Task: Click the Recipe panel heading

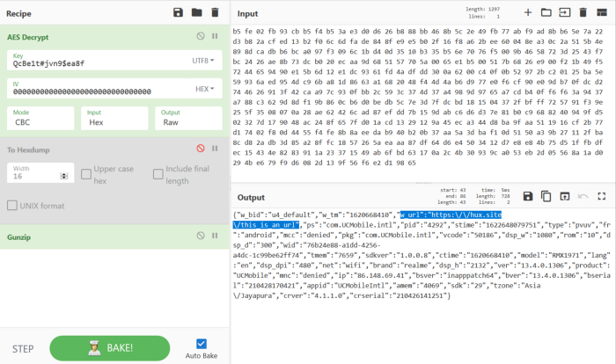Action: click(x=18, y=14)
